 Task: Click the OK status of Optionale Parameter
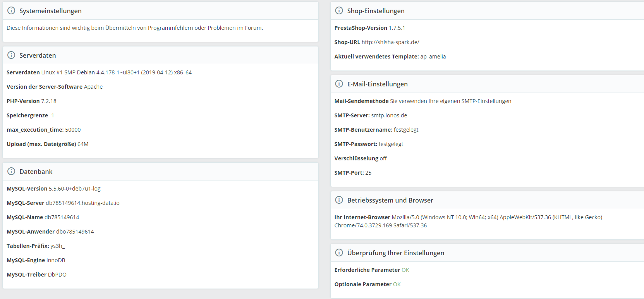[397, 284]
